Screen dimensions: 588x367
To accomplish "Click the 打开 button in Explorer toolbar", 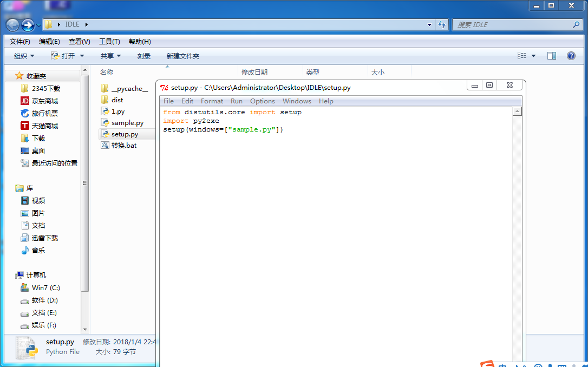I will point(63,56).
